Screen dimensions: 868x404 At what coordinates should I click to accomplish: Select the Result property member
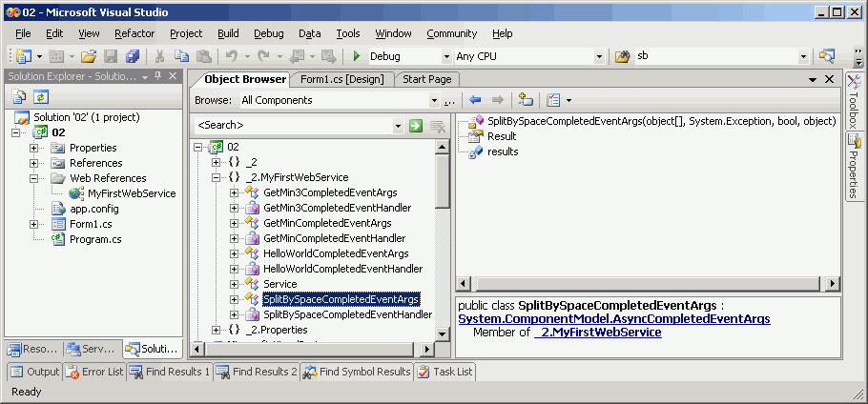click(x=502, y=136)
